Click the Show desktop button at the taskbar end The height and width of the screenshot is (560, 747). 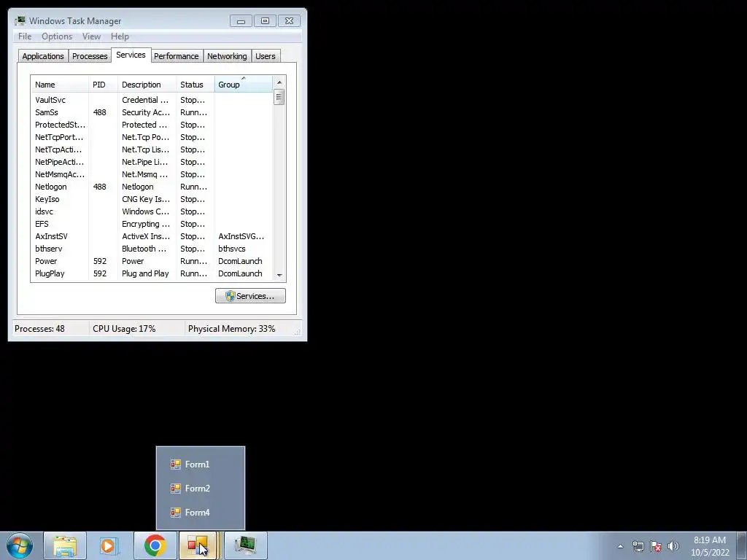click(742, 545)
